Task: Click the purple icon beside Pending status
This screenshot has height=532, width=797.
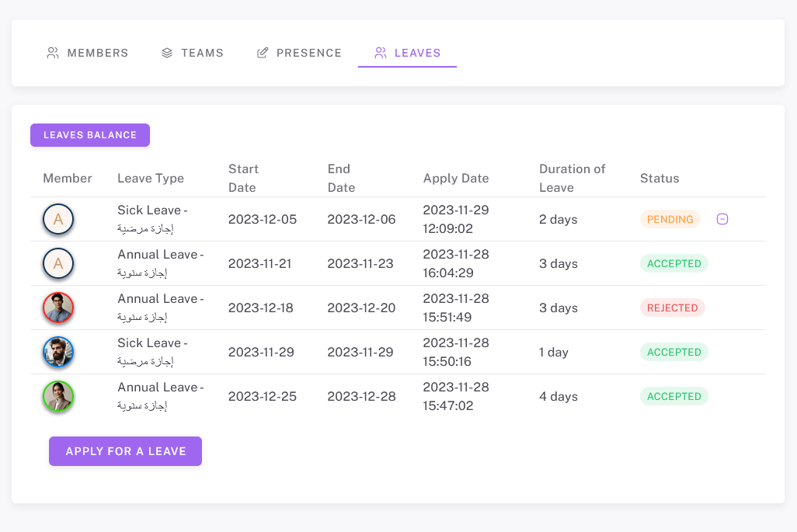Action: click(x=722, y=219)
